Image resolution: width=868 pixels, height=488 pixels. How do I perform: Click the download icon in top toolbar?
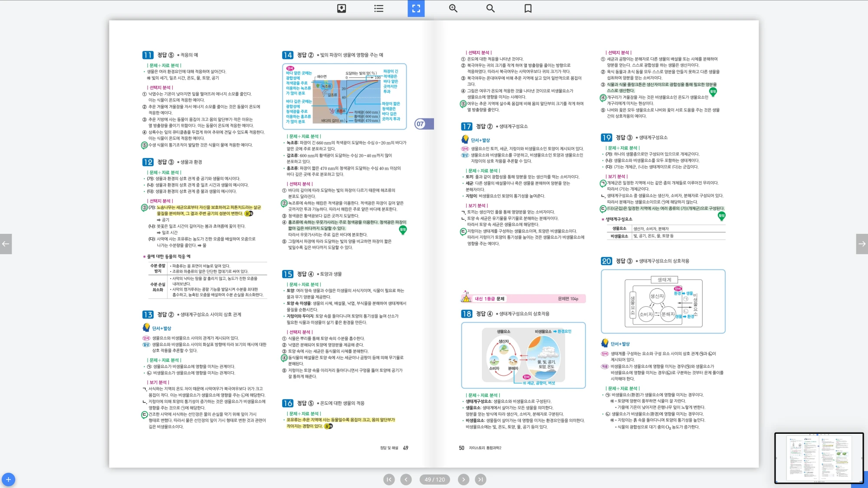pos(342,8)
